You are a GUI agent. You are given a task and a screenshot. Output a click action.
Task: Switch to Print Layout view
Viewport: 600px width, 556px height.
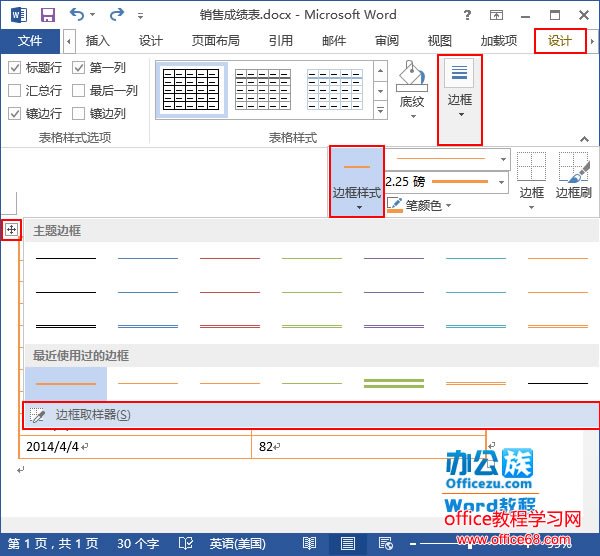coord(347,543)
